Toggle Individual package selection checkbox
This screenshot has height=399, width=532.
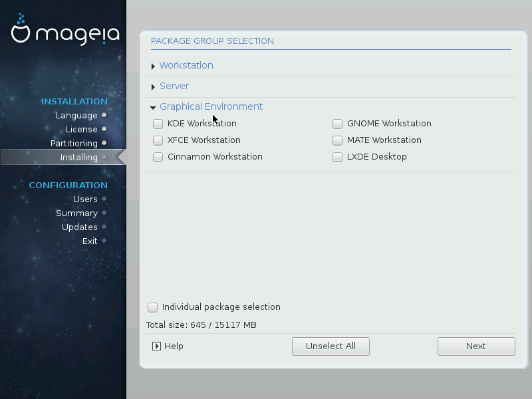tap(152, 307)
